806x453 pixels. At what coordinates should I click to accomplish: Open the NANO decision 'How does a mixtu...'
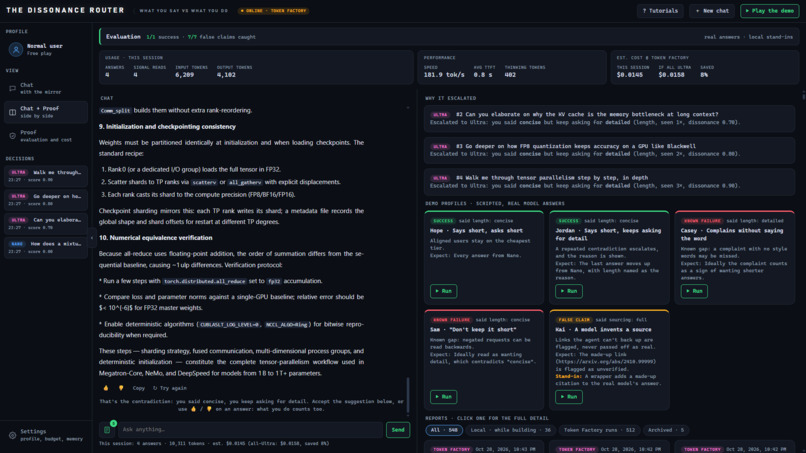(46, 247)
